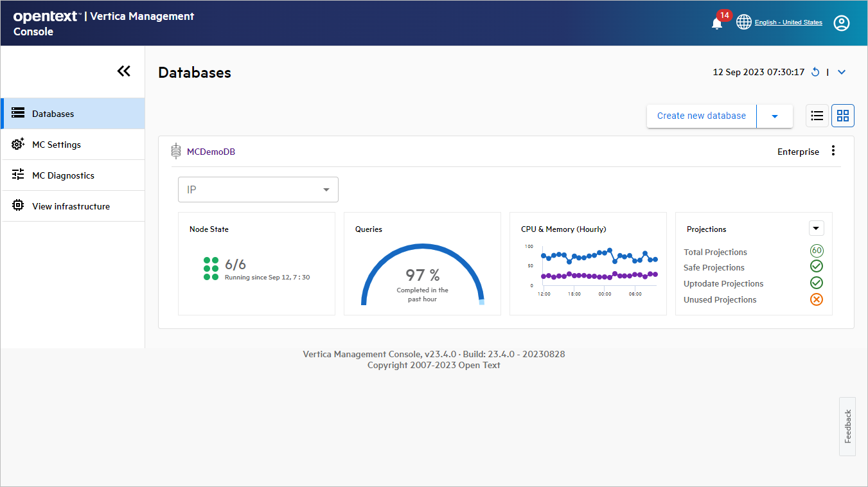The image size is (868, 487).
Task: Open the MCDemoDB actions kebab menu
Action: tap(833, 150)
